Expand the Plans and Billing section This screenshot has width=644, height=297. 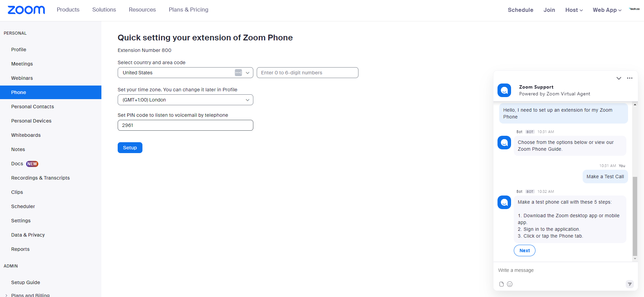(6, 295)
